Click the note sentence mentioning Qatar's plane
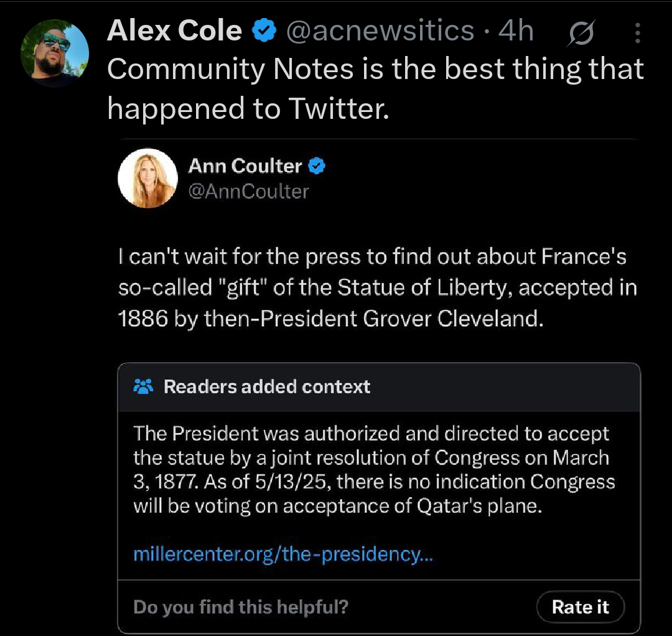 (373, 494)
